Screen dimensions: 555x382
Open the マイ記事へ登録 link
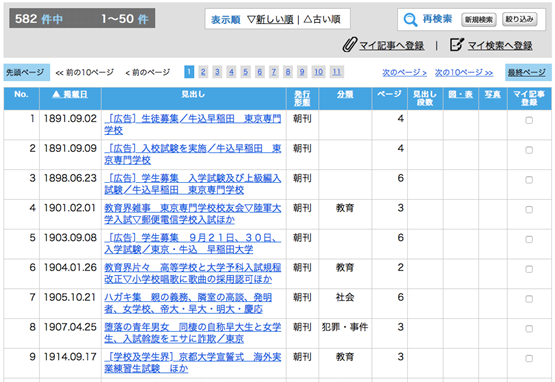391,45
